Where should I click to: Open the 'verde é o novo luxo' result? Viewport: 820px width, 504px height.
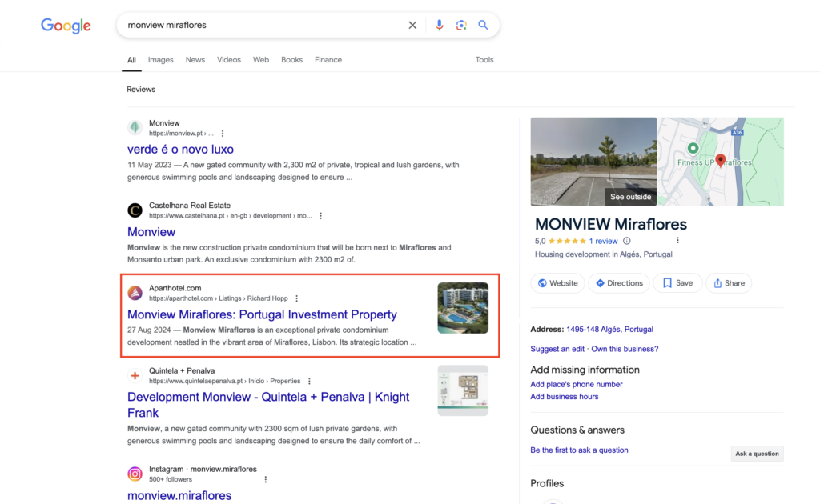(x=180, y=150)
